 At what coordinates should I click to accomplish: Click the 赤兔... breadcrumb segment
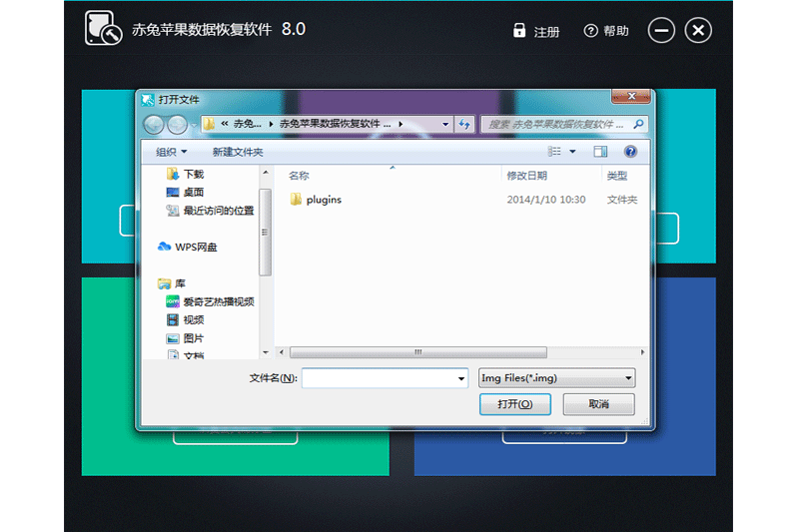pyautogui.click(x=247, y=124)
